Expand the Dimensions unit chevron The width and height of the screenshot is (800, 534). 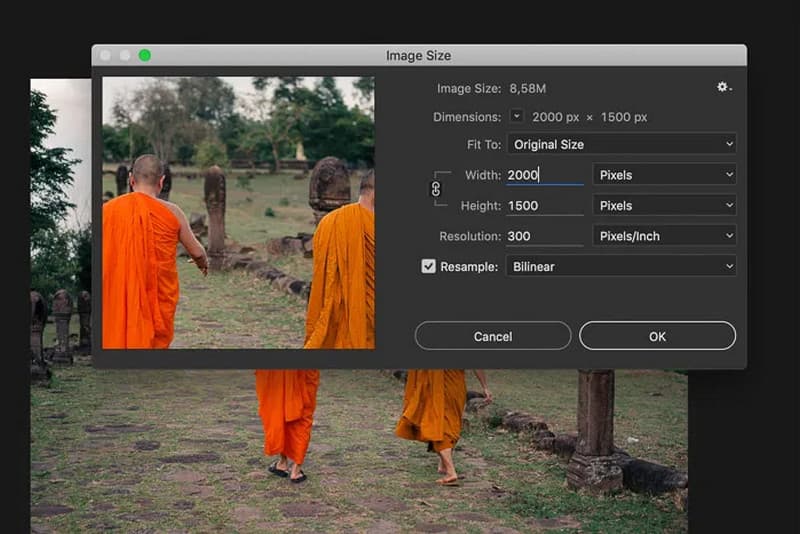(x=517, y=116)
